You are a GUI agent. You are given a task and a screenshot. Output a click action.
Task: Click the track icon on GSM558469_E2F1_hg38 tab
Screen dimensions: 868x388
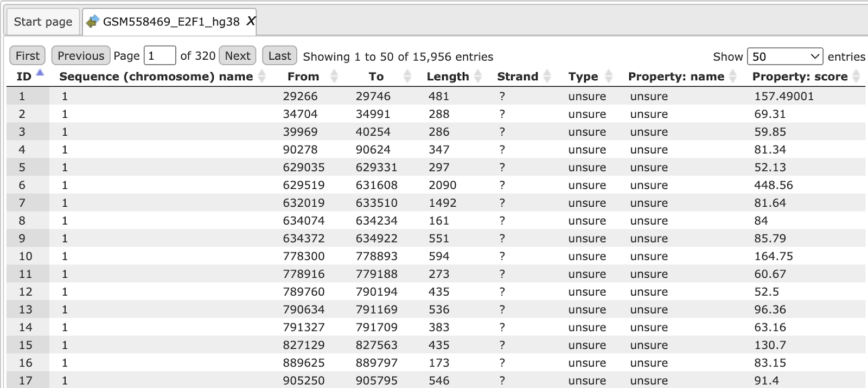(93, 21)
